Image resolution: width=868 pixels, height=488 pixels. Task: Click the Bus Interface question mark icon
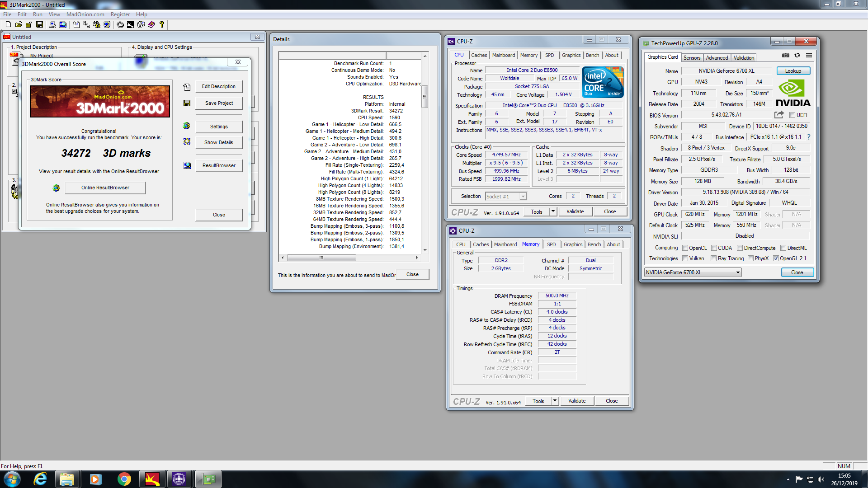(x=808, y=137)
